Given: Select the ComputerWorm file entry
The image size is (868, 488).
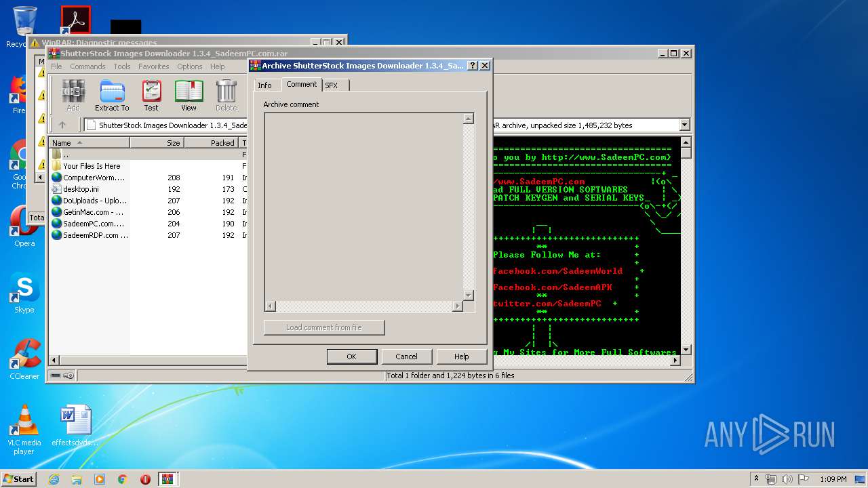Looking at the screenshot, I should [88, 178].
